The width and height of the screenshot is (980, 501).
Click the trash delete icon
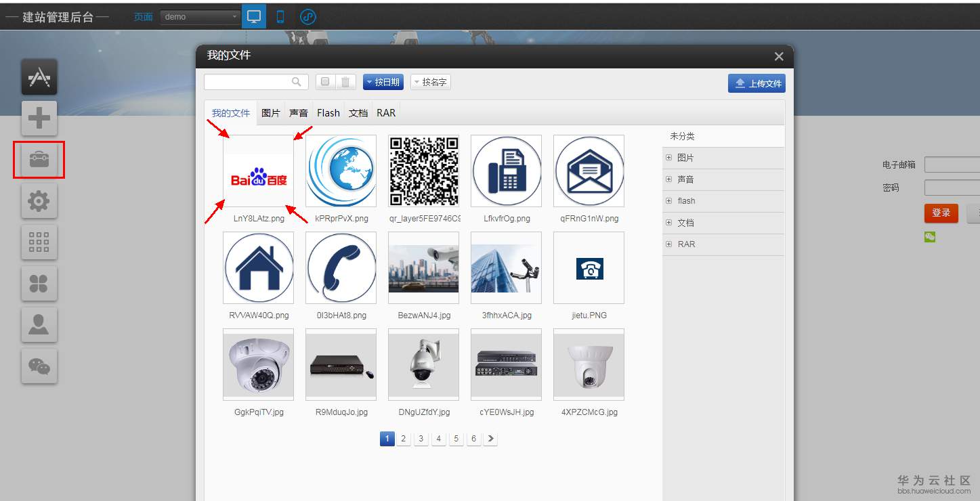coord(345,82)
